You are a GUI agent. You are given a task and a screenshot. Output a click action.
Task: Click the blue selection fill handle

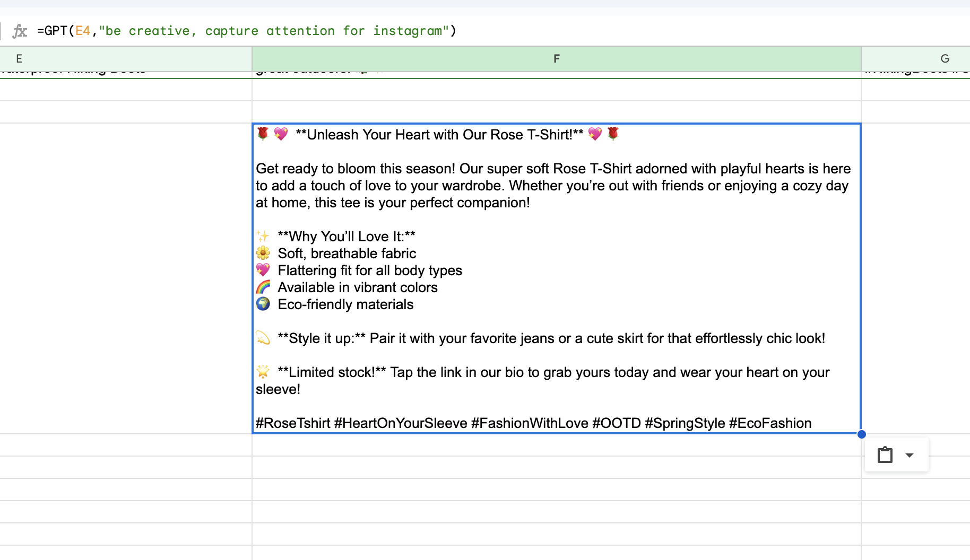[x=861, y=434]
